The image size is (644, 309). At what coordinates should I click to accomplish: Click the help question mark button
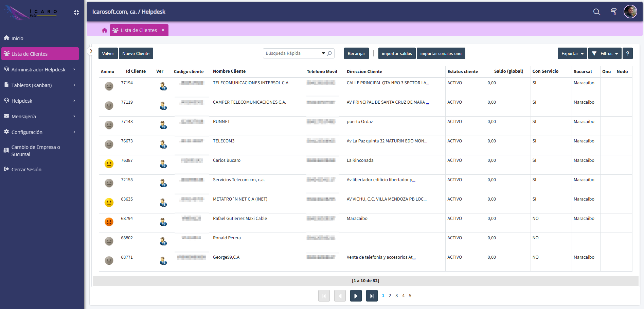tap(627, 54)
